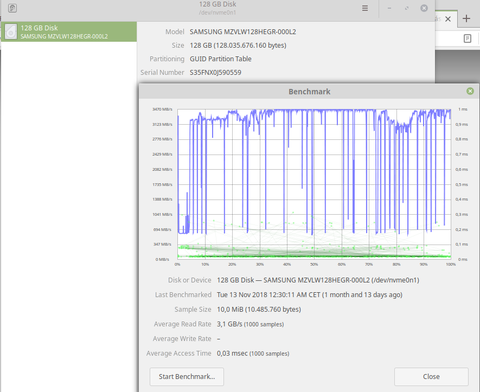Click serial number S35FNX0J590559
The height and width of the screenshot is (392, 480).
[215, 72]
